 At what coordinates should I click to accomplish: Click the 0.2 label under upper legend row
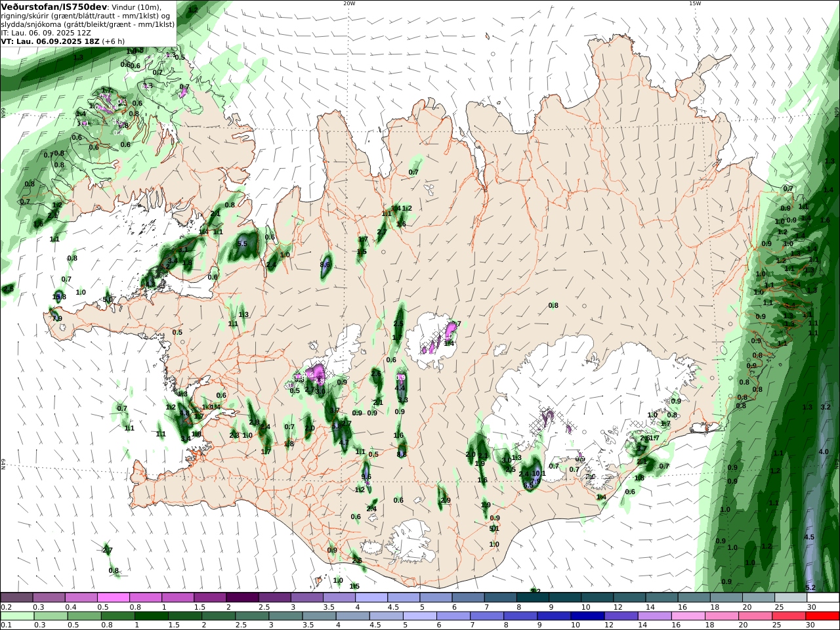(x=6, y=607)
